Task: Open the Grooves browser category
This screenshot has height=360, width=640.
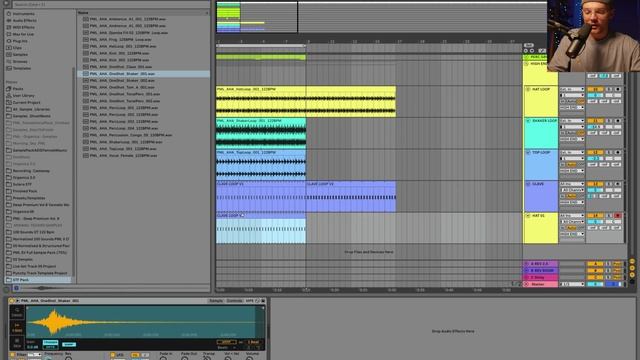Action: 20,61
